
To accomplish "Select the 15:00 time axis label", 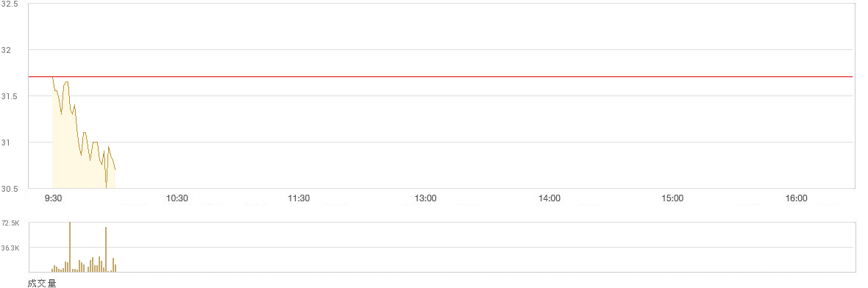I will pos(672,198).
